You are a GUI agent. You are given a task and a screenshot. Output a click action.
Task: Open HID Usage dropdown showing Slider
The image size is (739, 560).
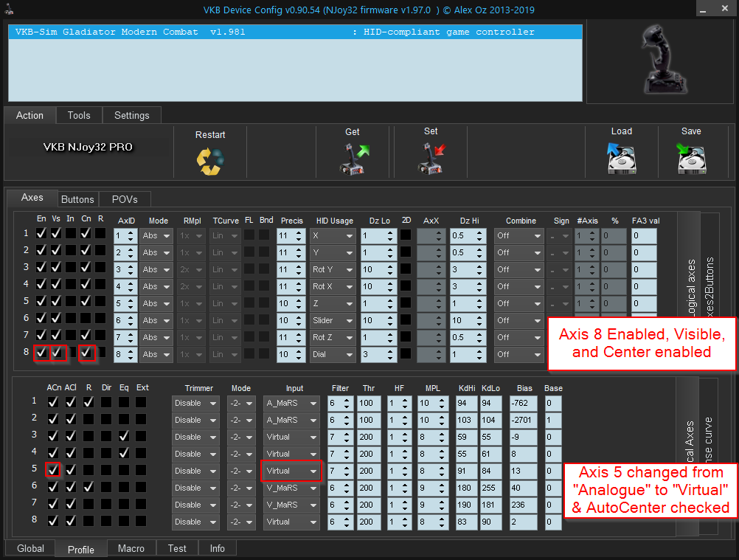(333, 320)
